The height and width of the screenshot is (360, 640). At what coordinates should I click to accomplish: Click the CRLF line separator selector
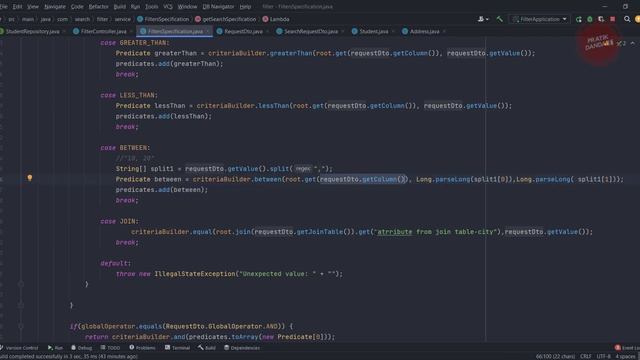586,356
